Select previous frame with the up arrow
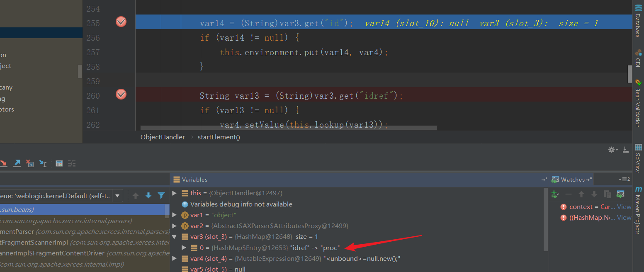The height and width of the screenshot is (272, 644). 136,195
